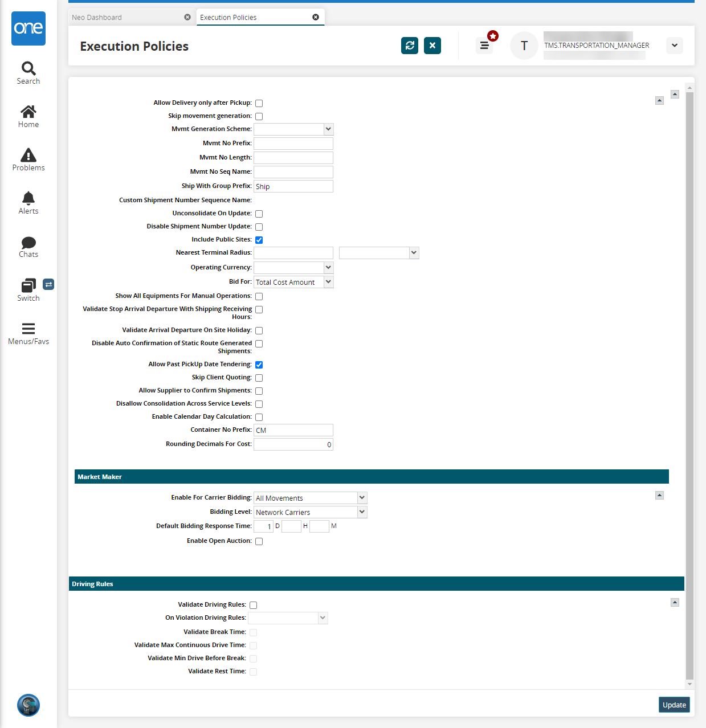Toggle Enable Calendar Day Calculation

tap(259, 418)
